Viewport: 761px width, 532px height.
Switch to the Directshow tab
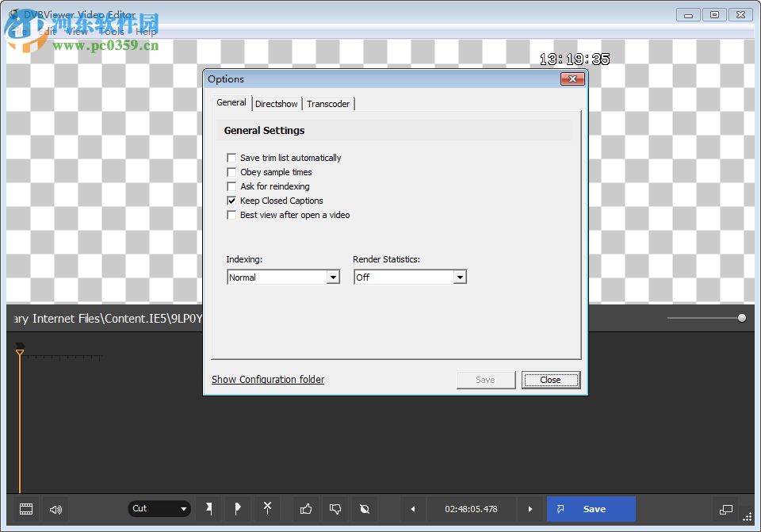(x=276, y=103)
